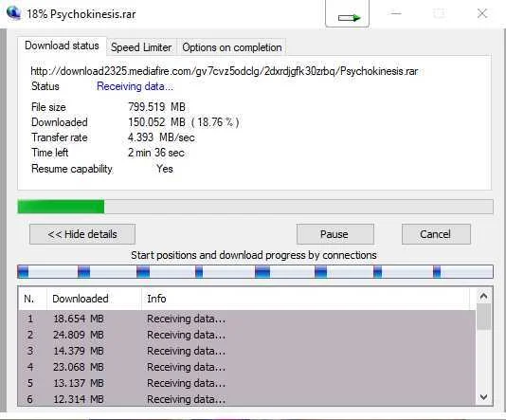The width and height of the screenshot is (506, 420).
Task: Click the green overall progress bar
Action: 255,207
